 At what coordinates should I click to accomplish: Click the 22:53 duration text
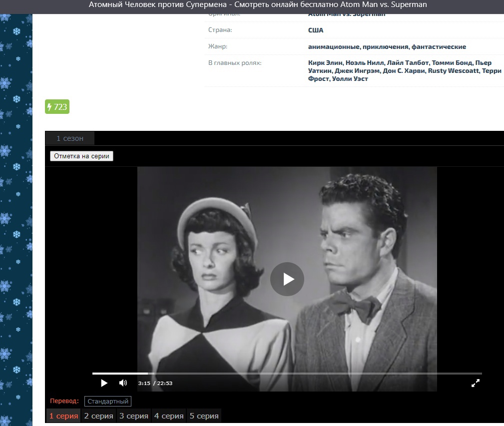[164, 383]
